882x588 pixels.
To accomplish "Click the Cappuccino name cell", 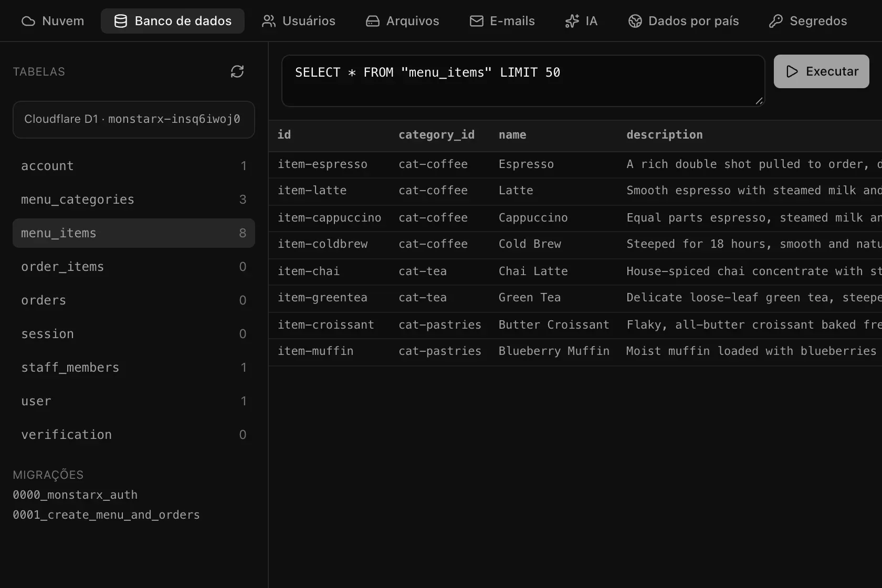I will [533, 218].
